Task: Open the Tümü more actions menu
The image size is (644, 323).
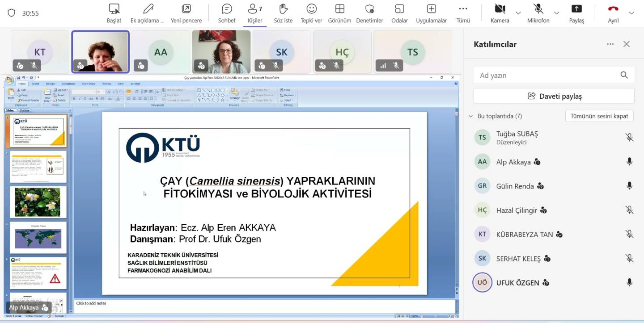Action: pos(463,13)
